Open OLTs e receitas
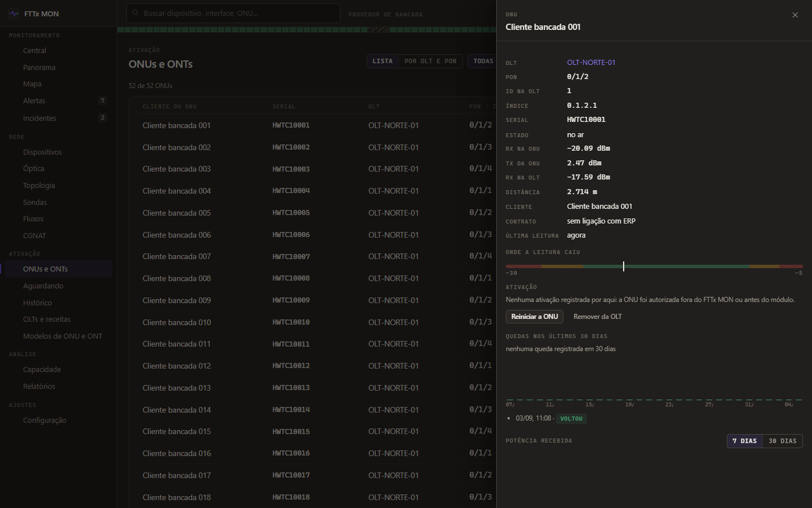Image resolution: width=812 pixels, height=508 pixels. point(59,319)
